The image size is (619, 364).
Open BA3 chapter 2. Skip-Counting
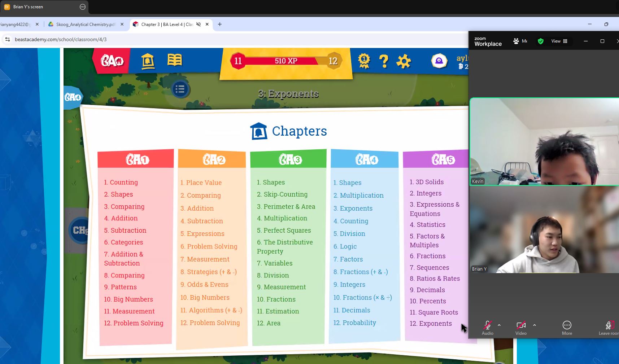[x=282, y=194]
